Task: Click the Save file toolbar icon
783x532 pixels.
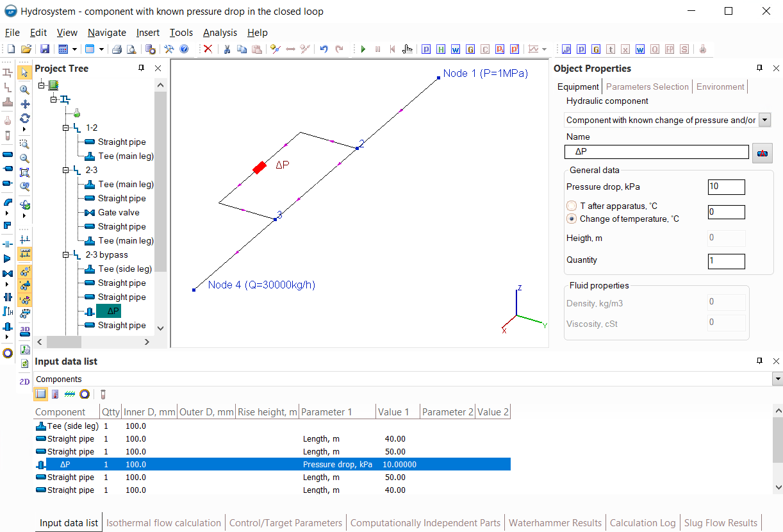Action: pyautogui.click(x=44, y=49)
